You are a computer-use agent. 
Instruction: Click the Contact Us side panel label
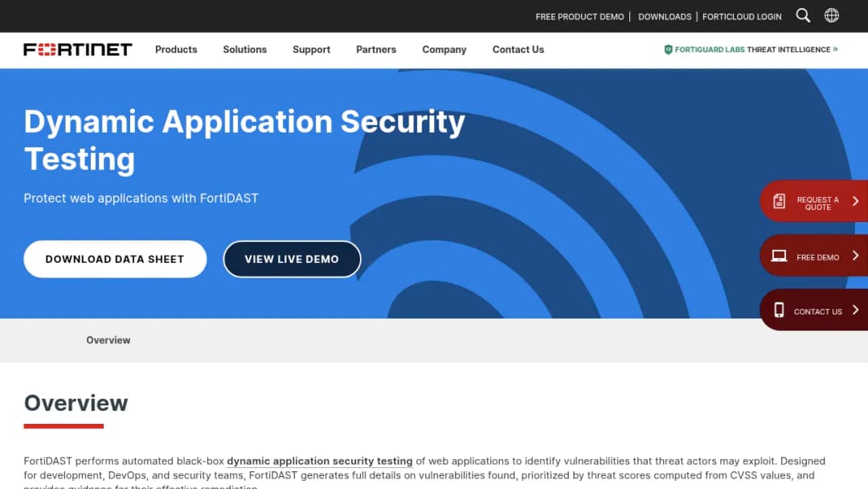coord(817,312)
